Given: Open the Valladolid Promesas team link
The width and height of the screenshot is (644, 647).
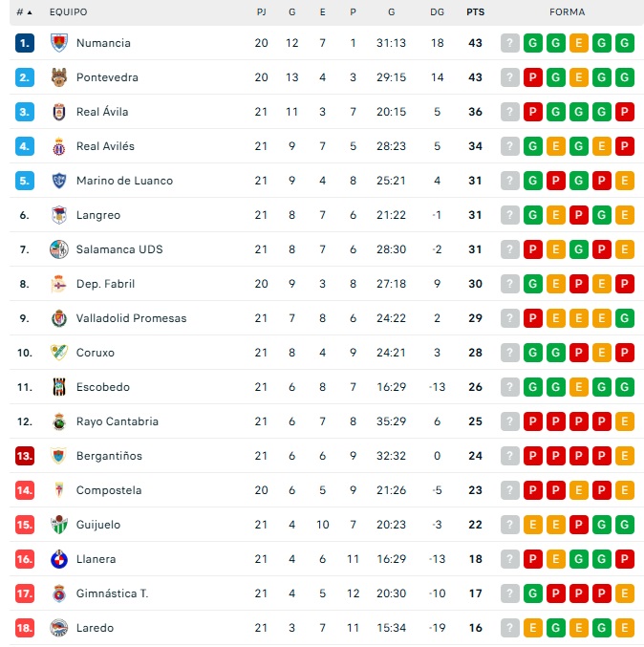Looking at the screenshot, I should [131, 318].
